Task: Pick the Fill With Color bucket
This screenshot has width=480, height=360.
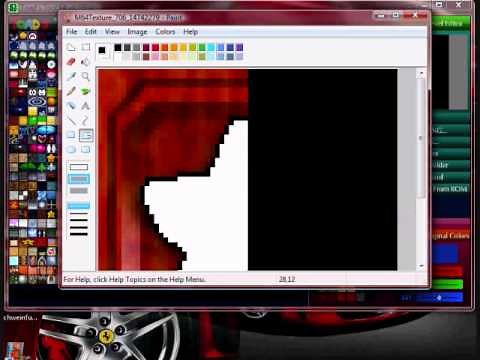Action: [86, 62]
